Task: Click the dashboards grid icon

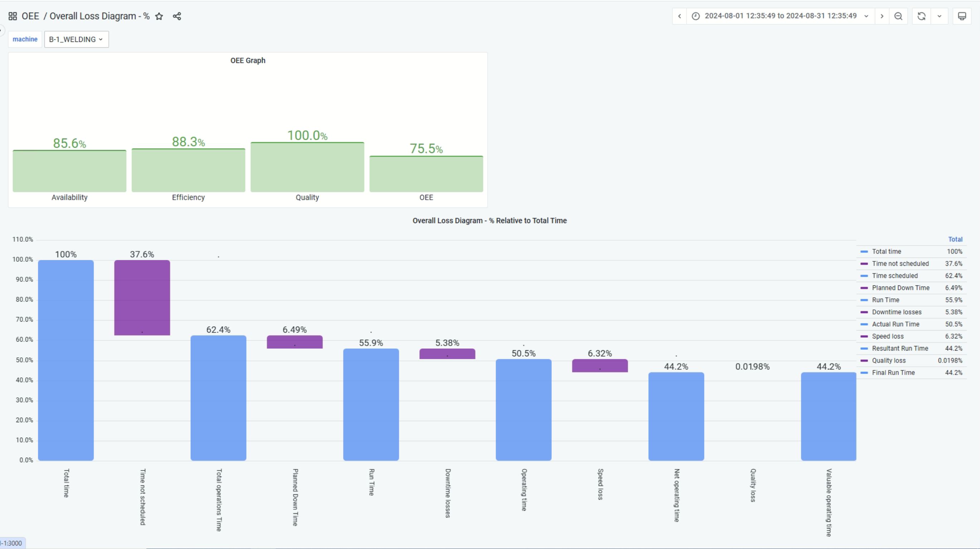Action: click(13, 16)
